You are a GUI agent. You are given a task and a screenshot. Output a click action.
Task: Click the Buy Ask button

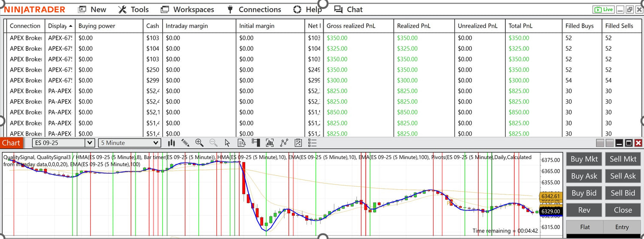(x=584, y=176)
